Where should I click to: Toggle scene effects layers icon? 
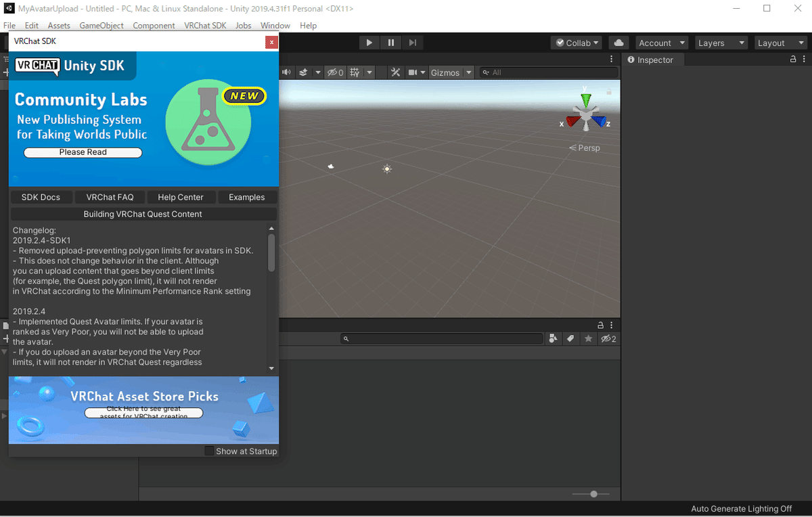click(303, 72)
